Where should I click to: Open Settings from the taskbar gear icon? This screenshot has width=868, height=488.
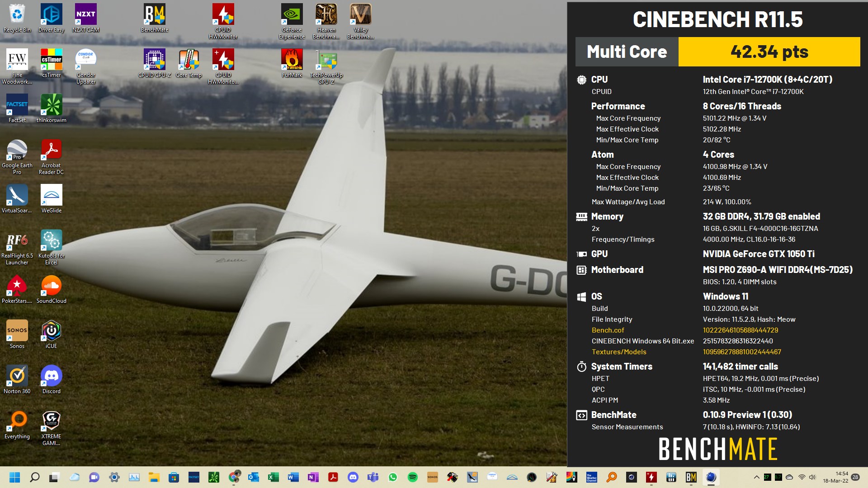tap(114, 477)
